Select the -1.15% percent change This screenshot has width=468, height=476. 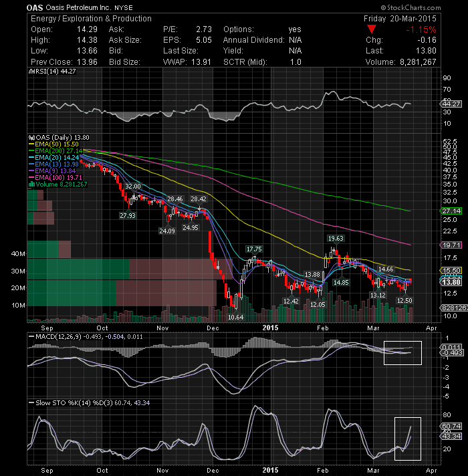[x=421, y=29]
